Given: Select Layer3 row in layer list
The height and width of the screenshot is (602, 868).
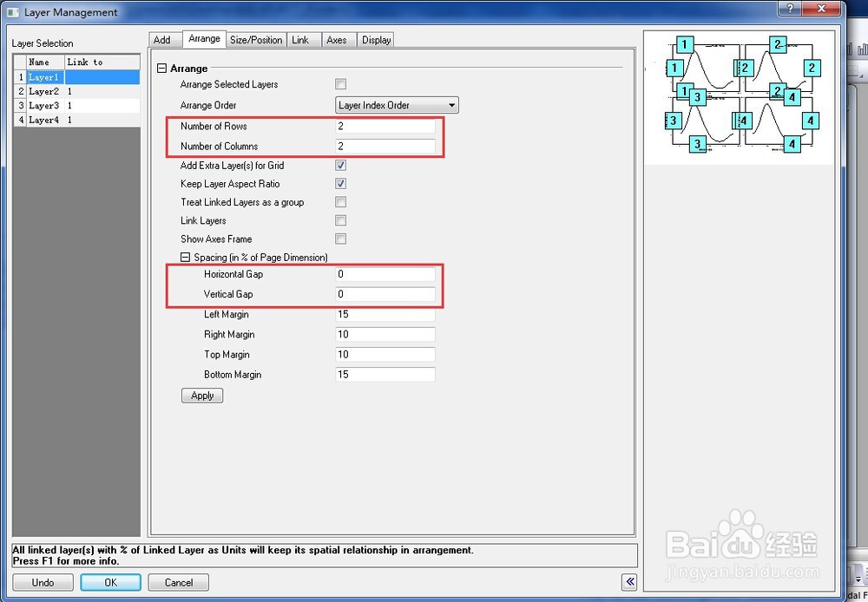Looking at the screenshot, I should pos(77,105).
